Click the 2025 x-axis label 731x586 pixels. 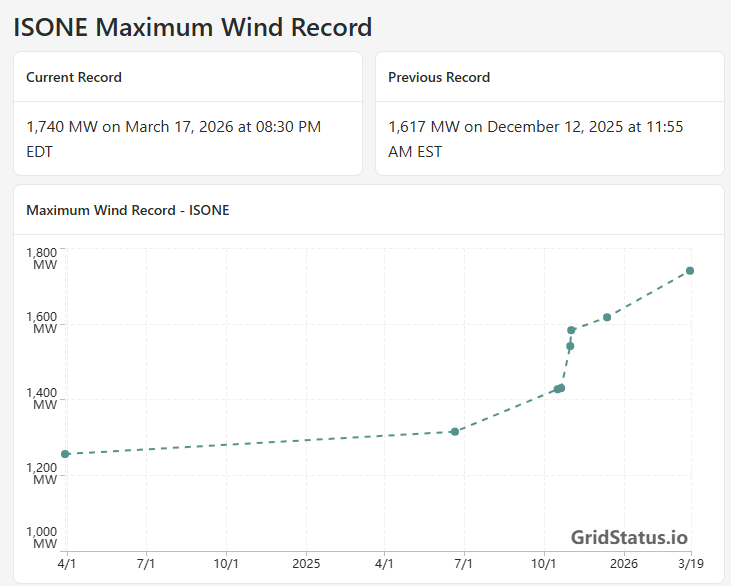click(305, 564)
